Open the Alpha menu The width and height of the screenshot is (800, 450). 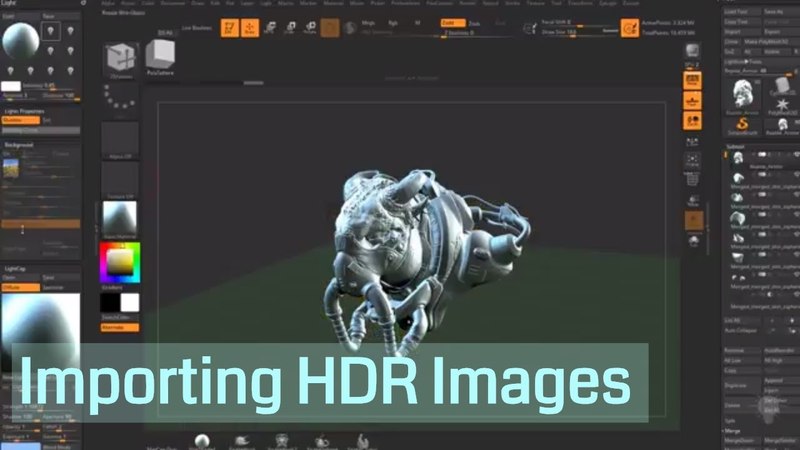point(108,3)
